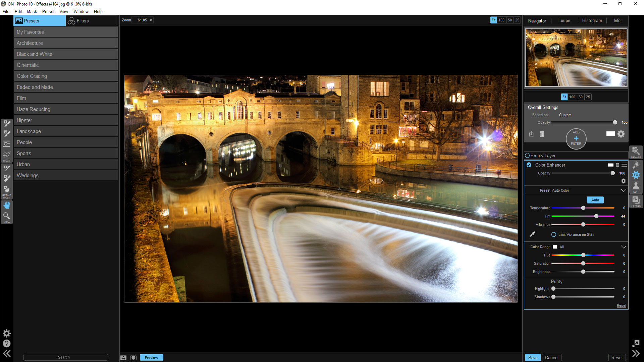
Task: Open the File menu
Action: coord(6,11)
